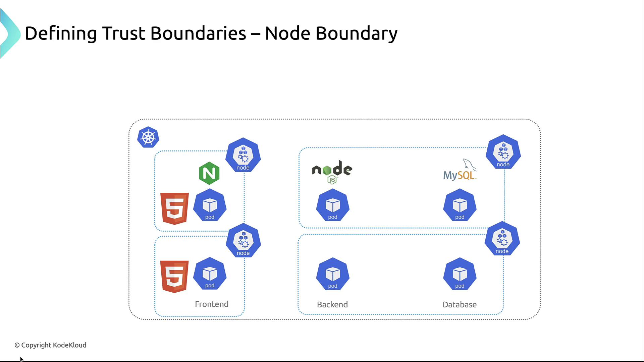Image resolution: width=644 pixels, height=362 pixels.
Task: Select the pod above the Database label
Action: [460, 274]
